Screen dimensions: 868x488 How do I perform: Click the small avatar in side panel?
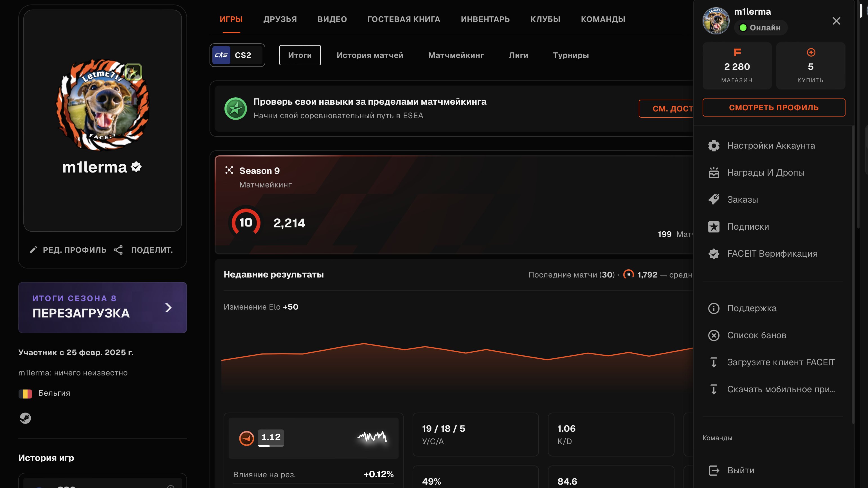716,21
